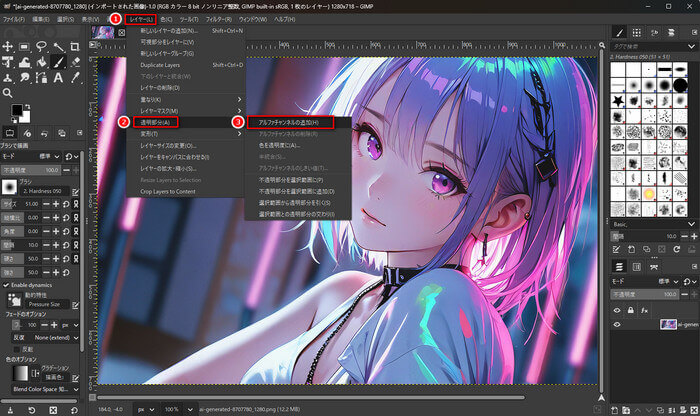Viewport: 700px width, 416px height.
Task: Edit the Pressure Size dynamics
Action: click(x=75, y=305)
